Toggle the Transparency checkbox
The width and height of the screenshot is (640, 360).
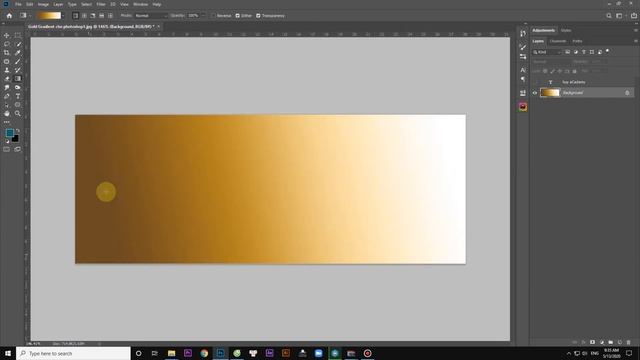pos(258,16)
